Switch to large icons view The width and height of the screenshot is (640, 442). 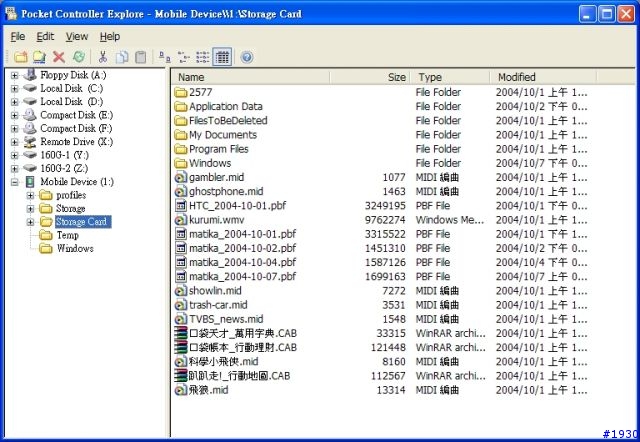coord(164,57)
